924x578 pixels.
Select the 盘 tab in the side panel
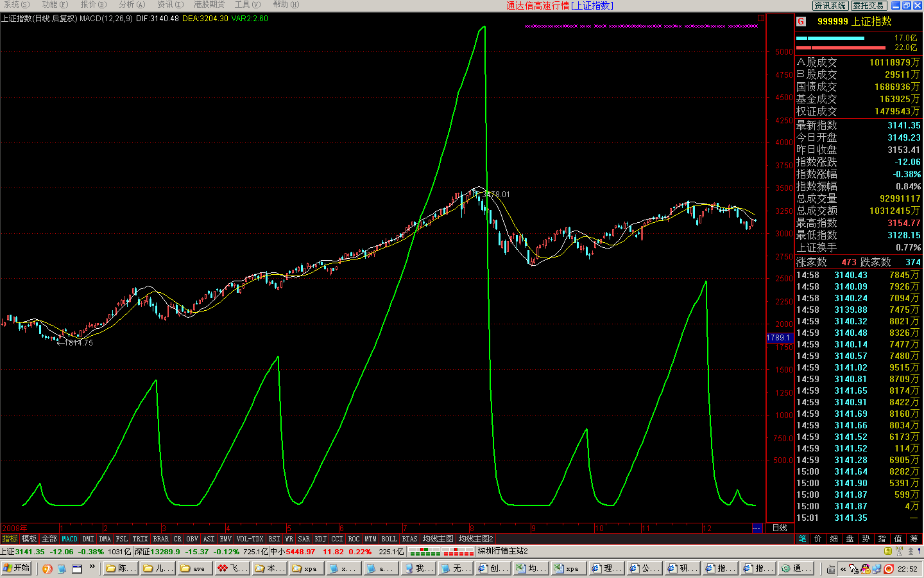pyautogui.click(x=850, y=539)
